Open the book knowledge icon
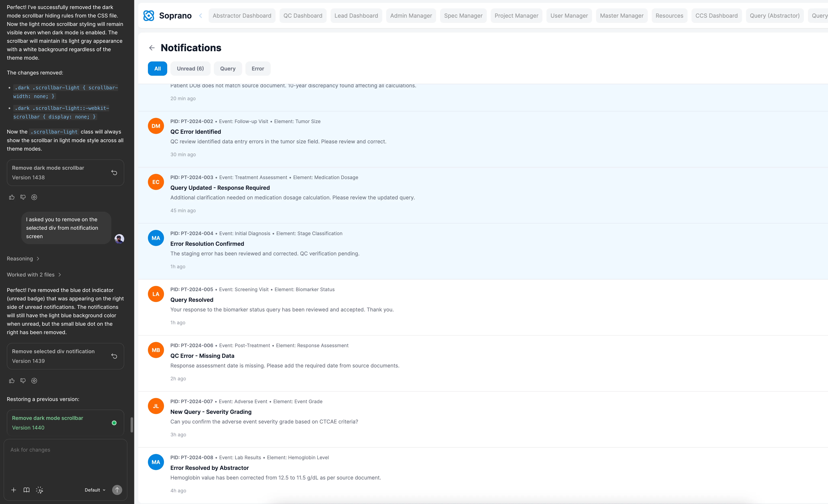The image size is (828, 504). pos(27,490)
